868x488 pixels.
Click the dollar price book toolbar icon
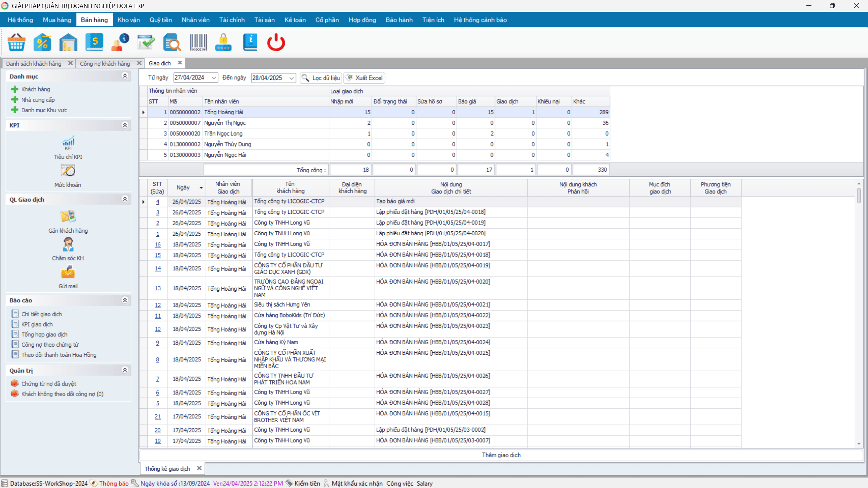[94, 42]
